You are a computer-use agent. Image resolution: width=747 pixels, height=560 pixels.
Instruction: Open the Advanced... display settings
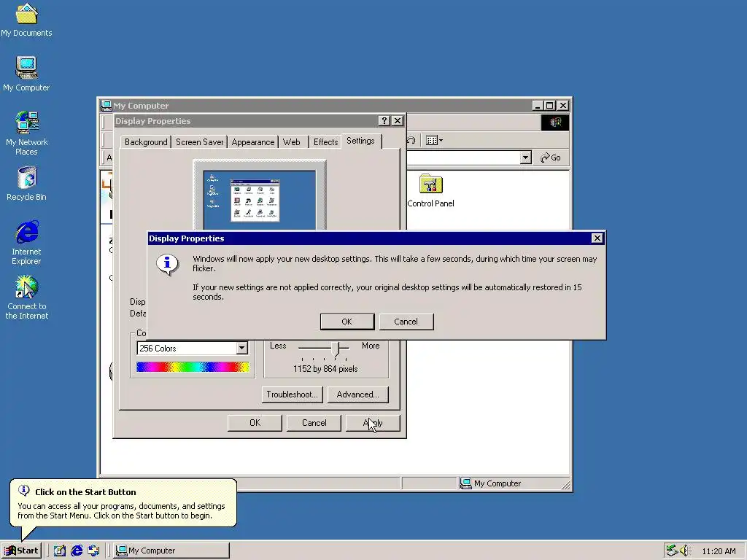pyautogui.click(x=357, y=394)
